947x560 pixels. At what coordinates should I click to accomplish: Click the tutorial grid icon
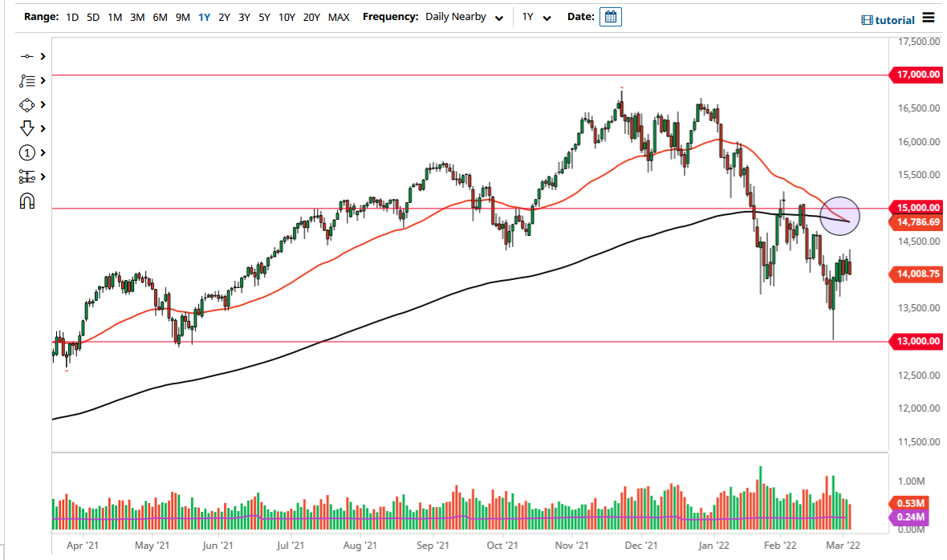(x=869, y=19)
